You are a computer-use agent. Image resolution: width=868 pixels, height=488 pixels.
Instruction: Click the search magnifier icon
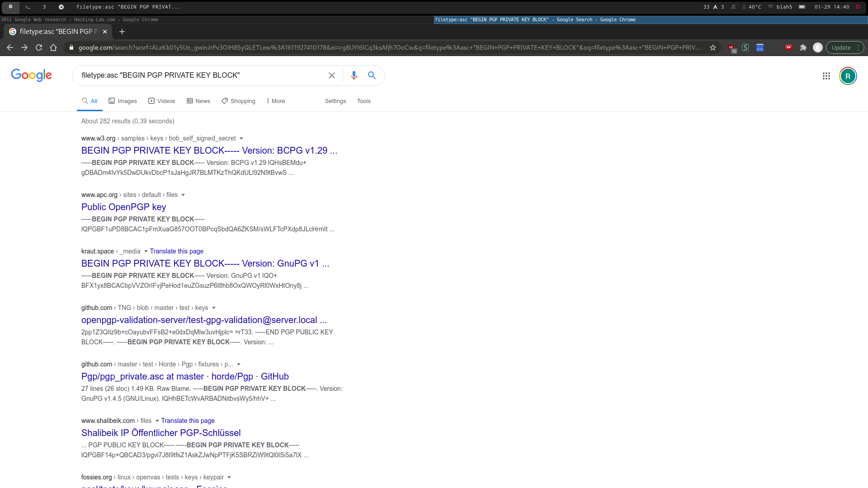(372, 75)
